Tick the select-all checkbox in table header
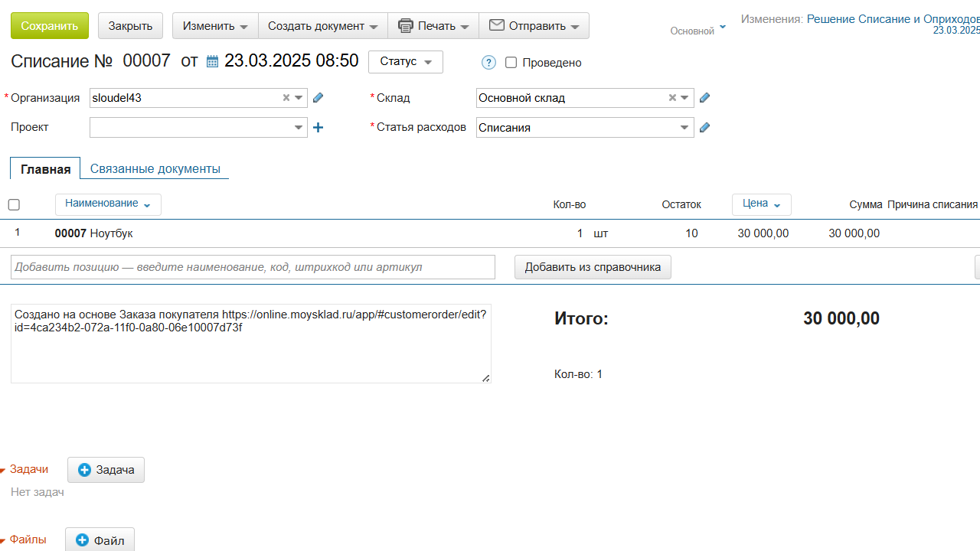 pos(14,204)
